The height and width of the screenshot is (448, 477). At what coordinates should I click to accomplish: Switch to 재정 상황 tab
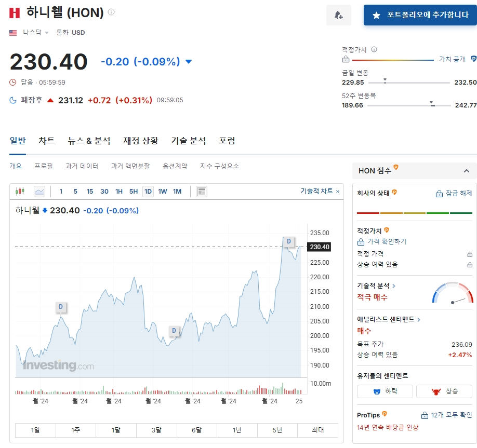click(x=140, y=141)
